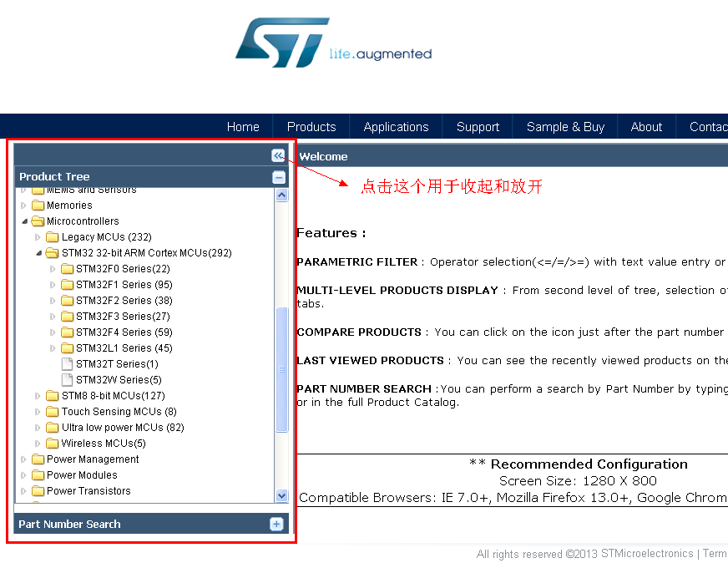This screenshot has width=728, height=563.
Task: Open the Home menu
Action: (243, 127)
